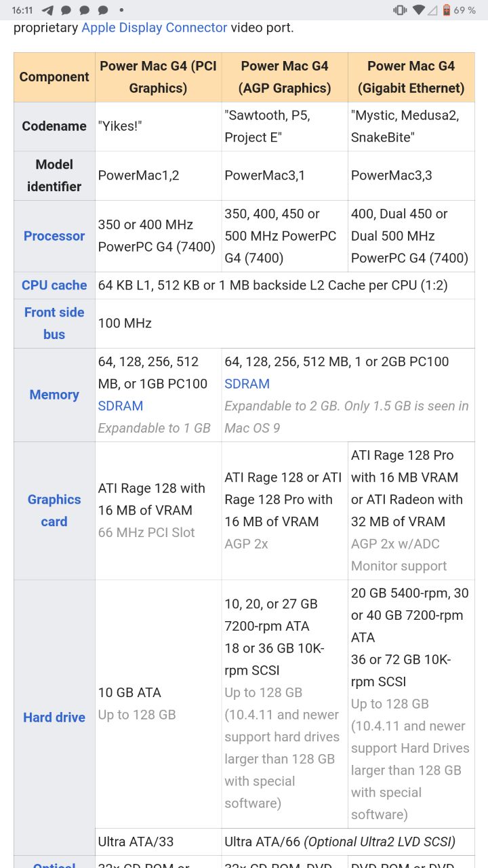Follow the Hard drive link
Screen dimensions: 488x868
(x=54, y=717)
